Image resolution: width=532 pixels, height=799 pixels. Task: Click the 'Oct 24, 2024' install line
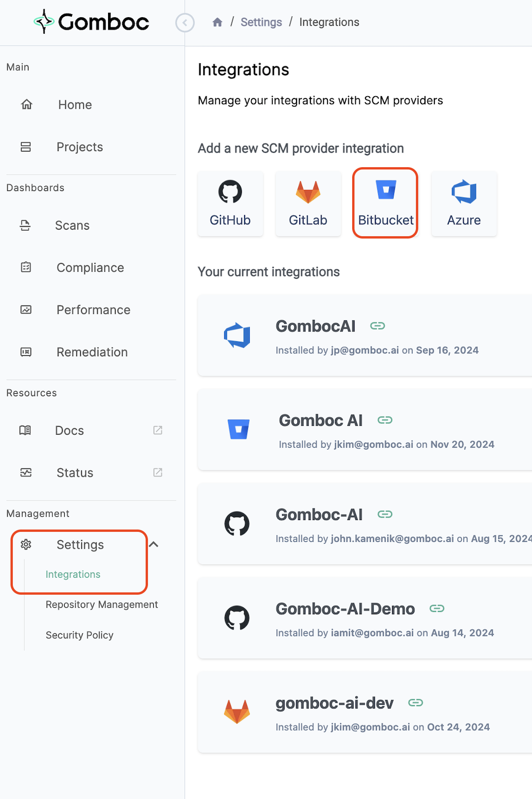(x=383, y=728)
